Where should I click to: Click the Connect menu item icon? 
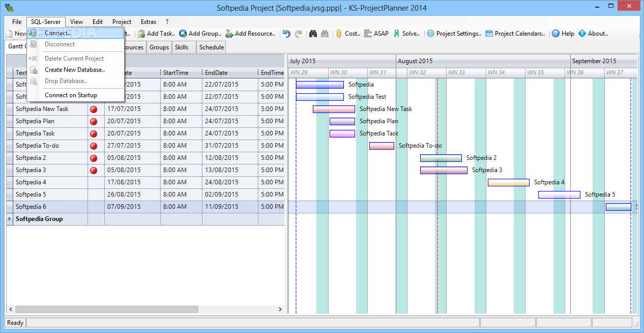[x=34, y=33]
